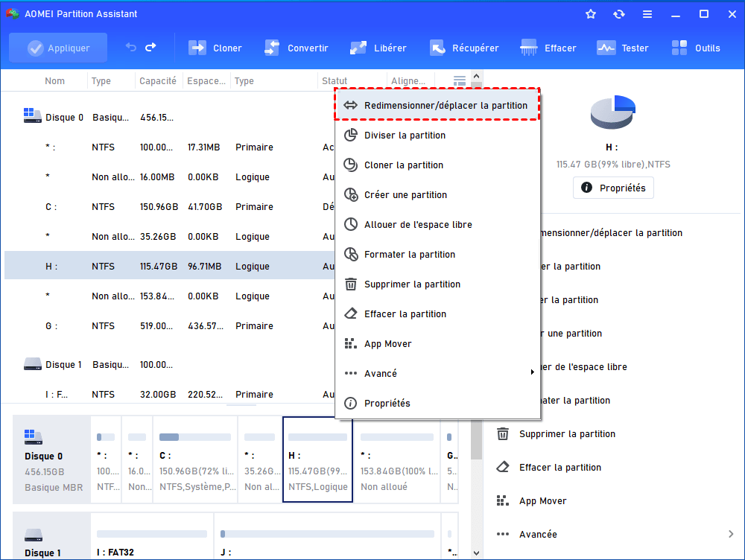The image size is (745, 560).
Task: Click the H: partition block in disk map
Action: (318, 459)
